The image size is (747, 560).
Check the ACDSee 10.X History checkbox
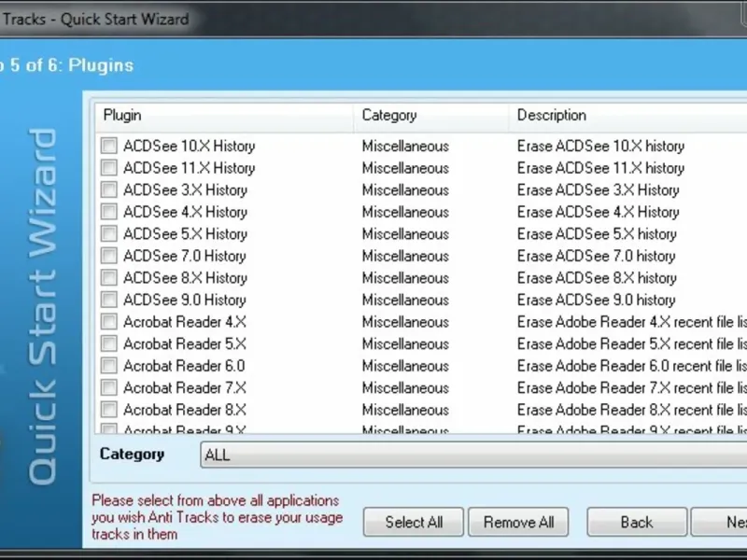tap(109, 146)
